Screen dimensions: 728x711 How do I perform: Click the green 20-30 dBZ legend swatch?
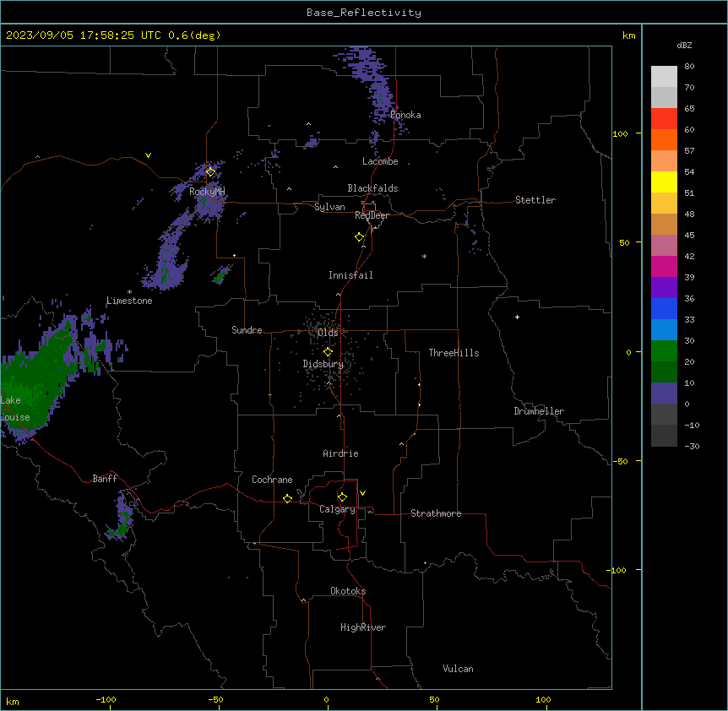(x=664, y=351)
